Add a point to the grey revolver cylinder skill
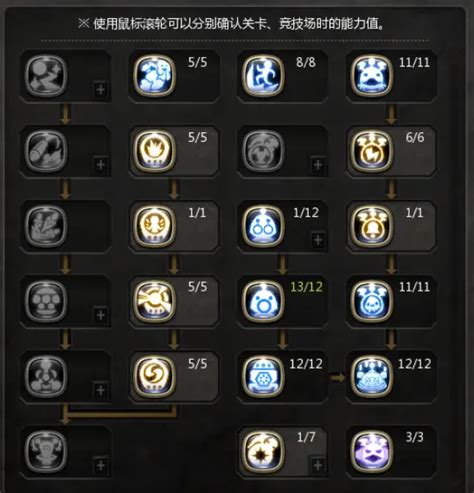The width and height of the screenshot is (474, 493). (100, 315)
